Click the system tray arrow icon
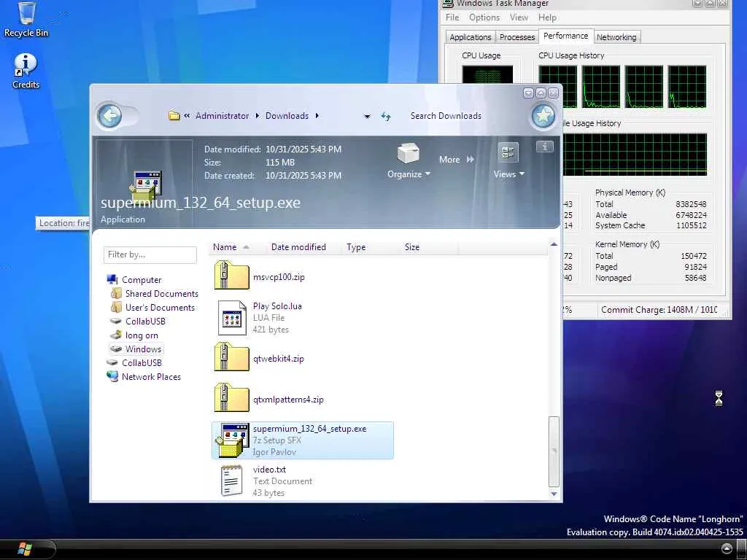This screenshot has height=560, width=747. (x=727, y=548)
